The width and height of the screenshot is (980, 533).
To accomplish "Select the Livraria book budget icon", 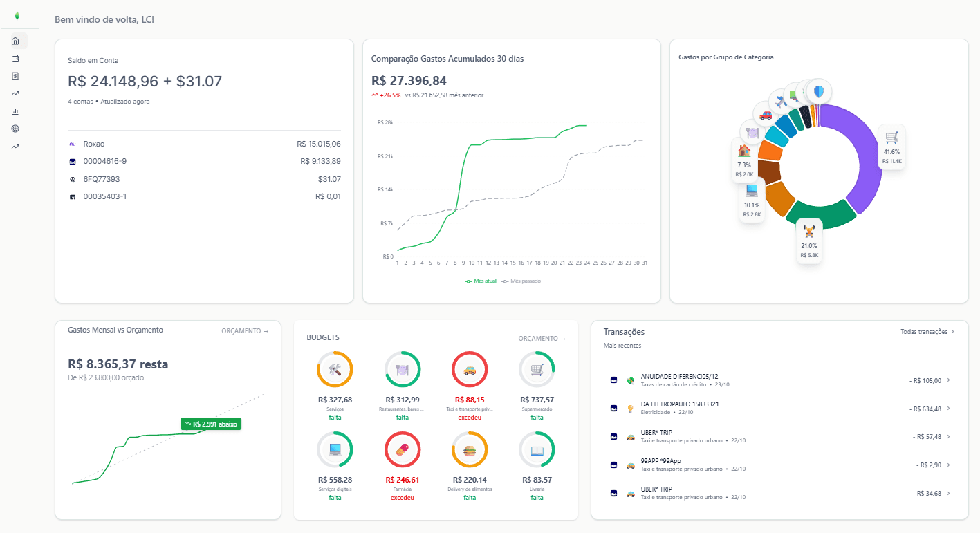I will pos(537,449).
